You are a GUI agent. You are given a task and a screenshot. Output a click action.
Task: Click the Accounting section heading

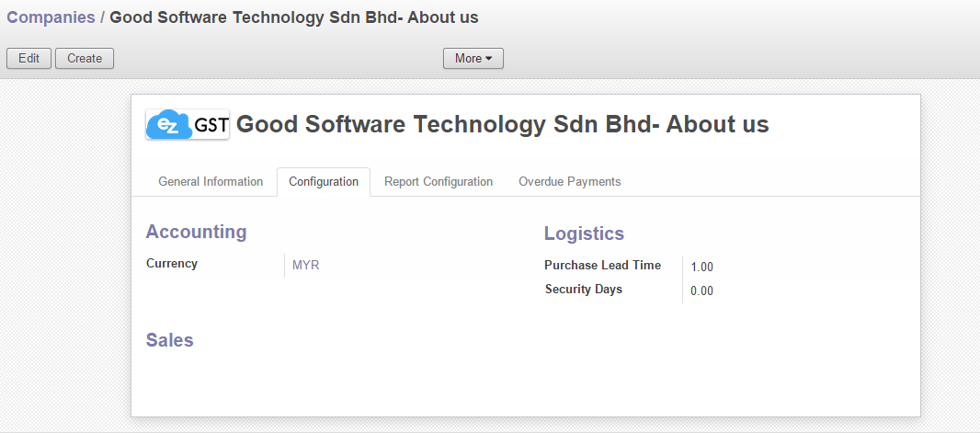click(x=196, y=231)
